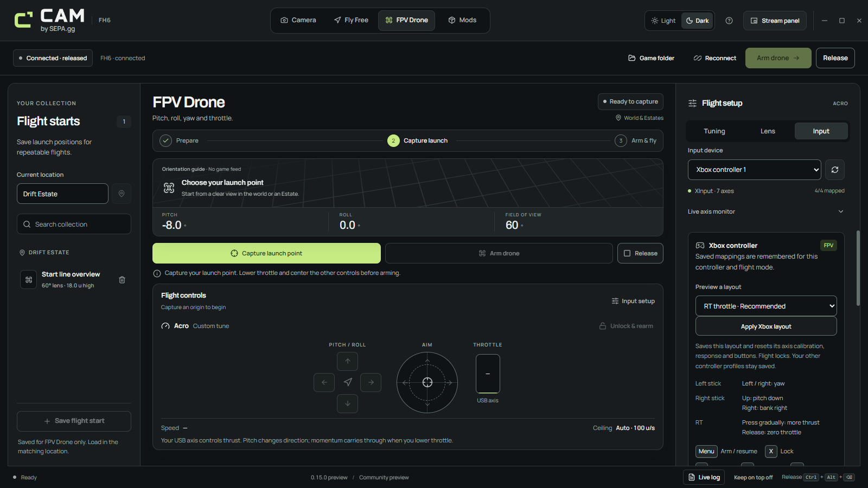Open the Live log
868x488 pixels.
click(x=704, y=477)
